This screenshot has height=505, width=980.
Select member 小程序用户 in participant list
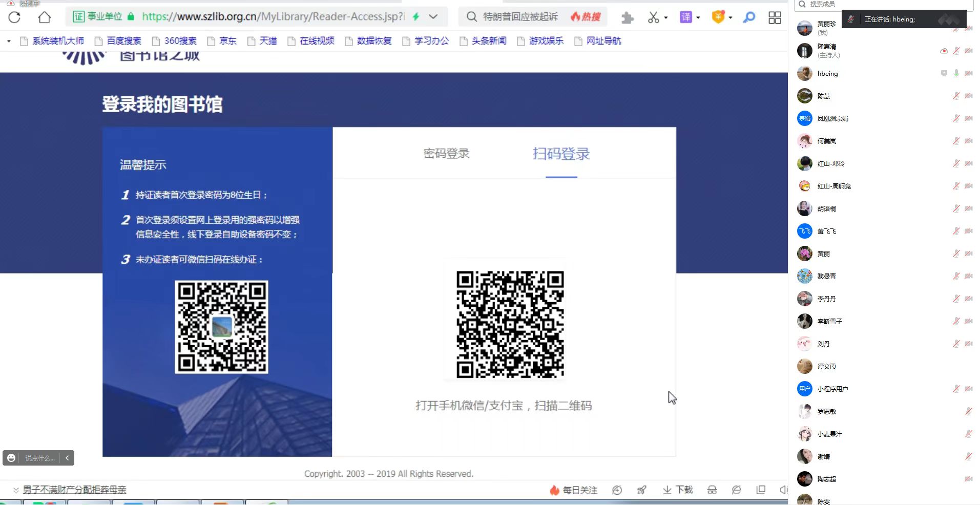(885, 389)
